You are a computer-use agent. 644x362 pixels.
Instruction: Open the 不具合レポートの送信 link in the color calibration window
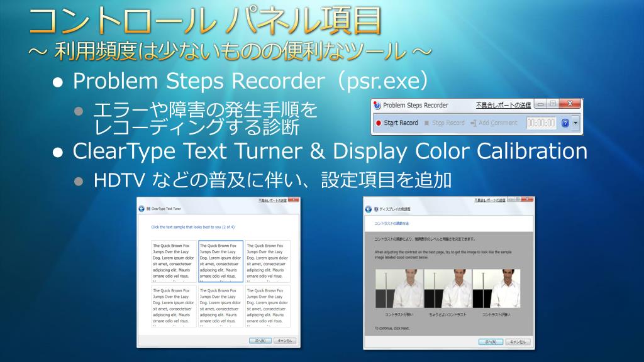[x=489, y=200]
